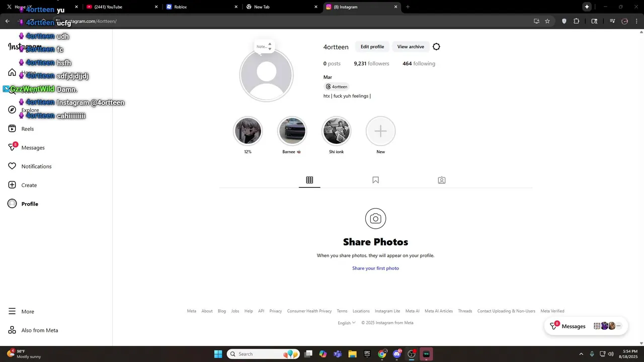The height and width of the screenshot is (362, 644).
Task: Click the View archive button
Action: tap(411, 47)
